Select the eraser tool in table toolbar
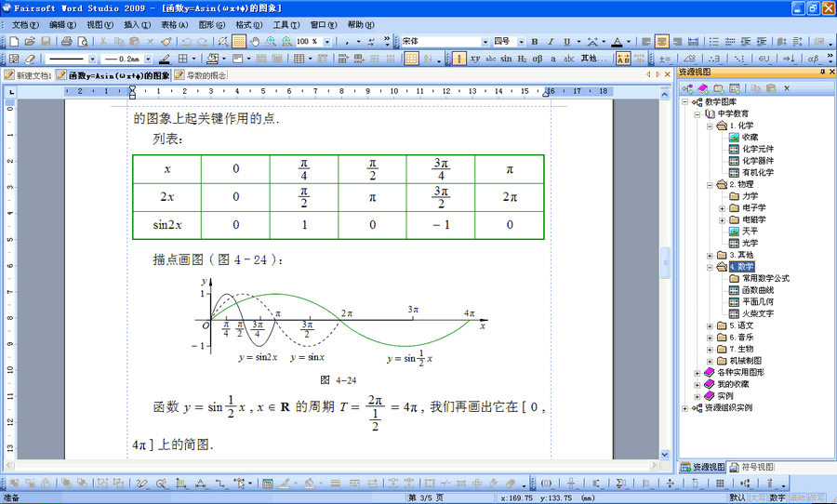The width and height of the screenshot is (837, 504). click(x=30, y=59)
